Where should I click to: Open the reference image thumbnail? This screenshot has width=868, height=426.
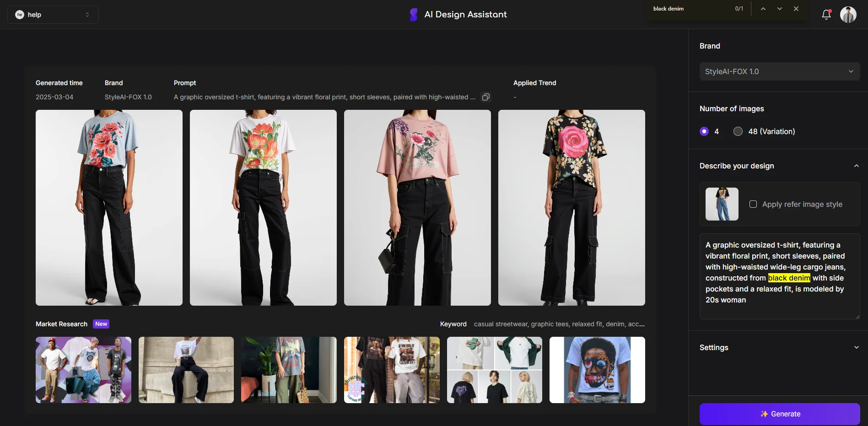point(722,204)
